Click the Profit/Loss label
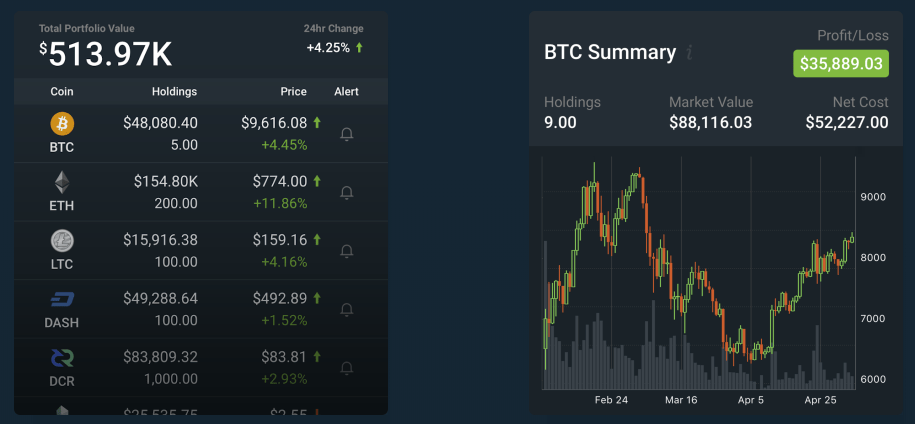The height and width of the screenshot is (424, 915). point(853,36)
